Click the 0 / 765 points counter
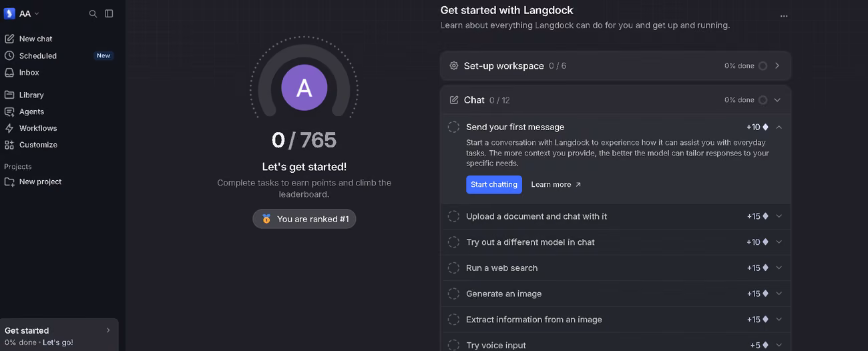Image resolution: width=868 pixels, height=351 pixels. click(304, 140)
